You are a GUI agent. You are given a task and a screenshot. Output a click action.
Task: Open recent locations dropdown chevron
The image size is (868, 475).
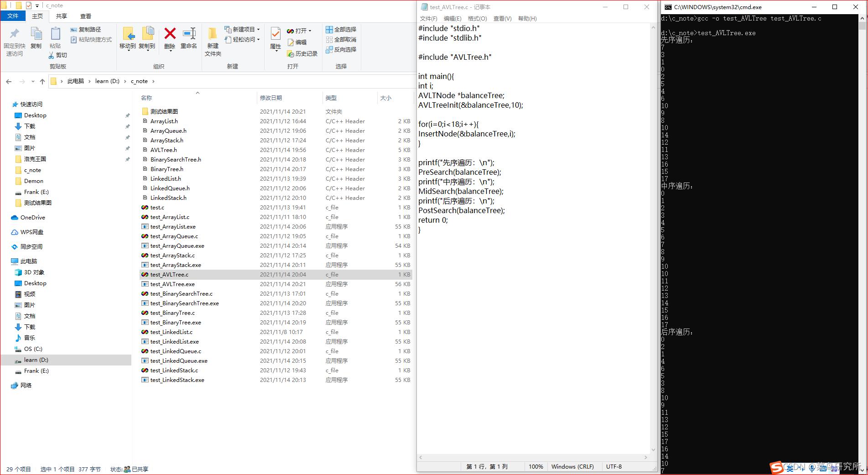[33, 81]
